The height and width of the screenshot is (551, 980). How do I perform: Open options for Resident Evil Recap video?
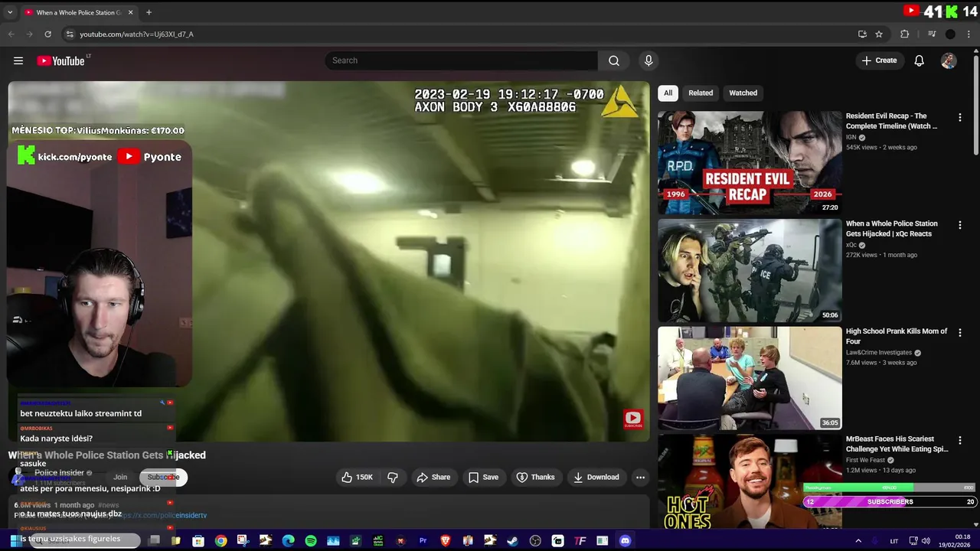click(959, 118)
